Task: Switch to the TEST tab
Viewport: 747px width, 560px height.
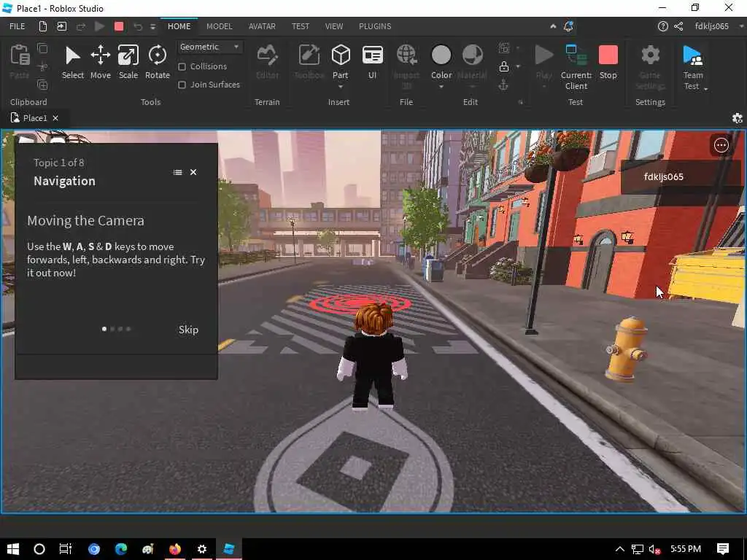Action: 300,26
